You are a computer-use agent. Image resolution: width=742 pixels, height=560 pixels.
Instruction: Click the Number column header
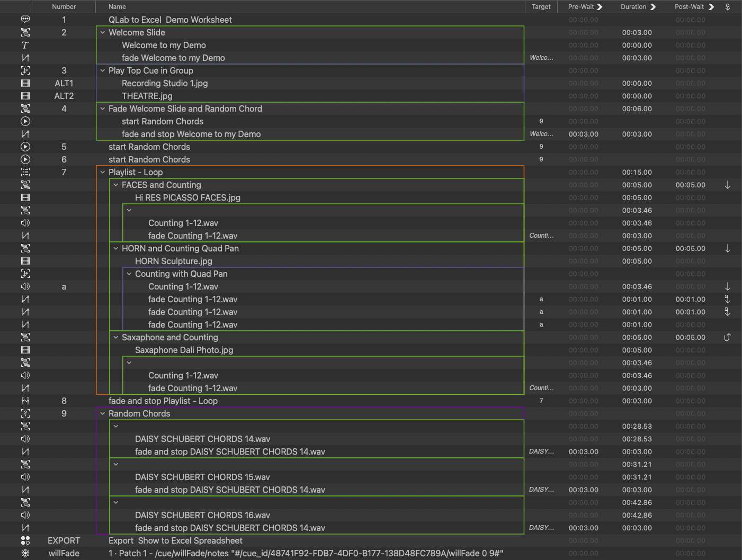(x=64, y=7)
